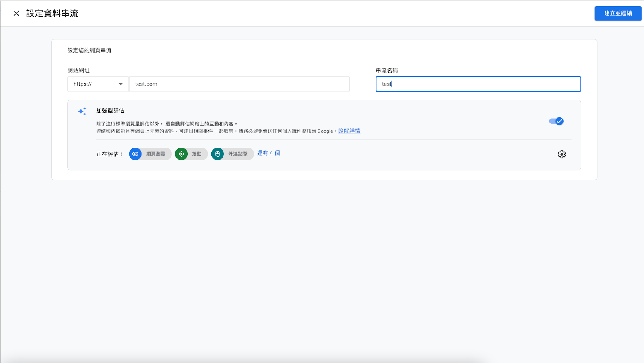The image size is (644, 363).
Task: Click the 串流名稱 input field
Action: 478,84
